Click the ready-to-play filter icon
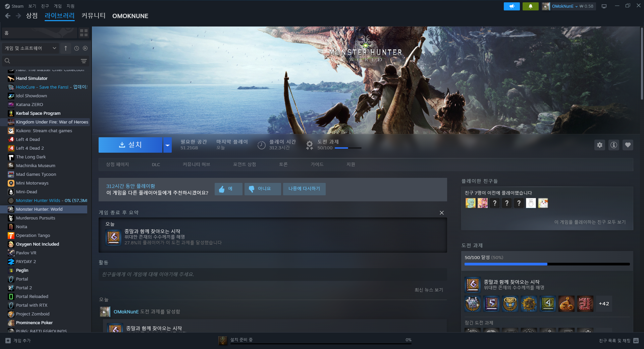 click(x=85, y=48)
